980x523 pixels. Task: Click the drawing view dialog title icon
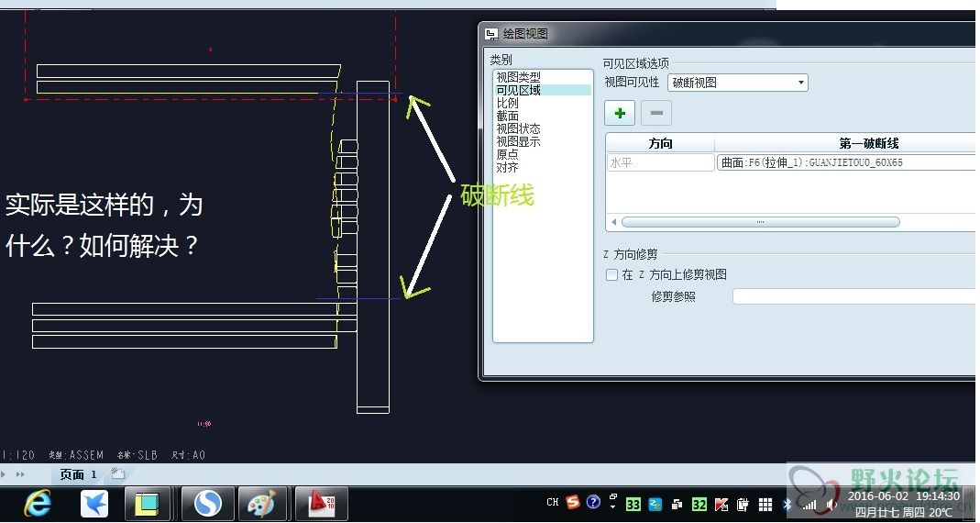click(490, 34)
